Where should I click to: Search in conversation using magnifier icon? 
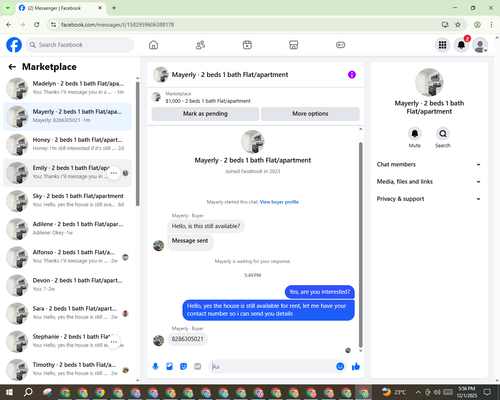[443, 134]
